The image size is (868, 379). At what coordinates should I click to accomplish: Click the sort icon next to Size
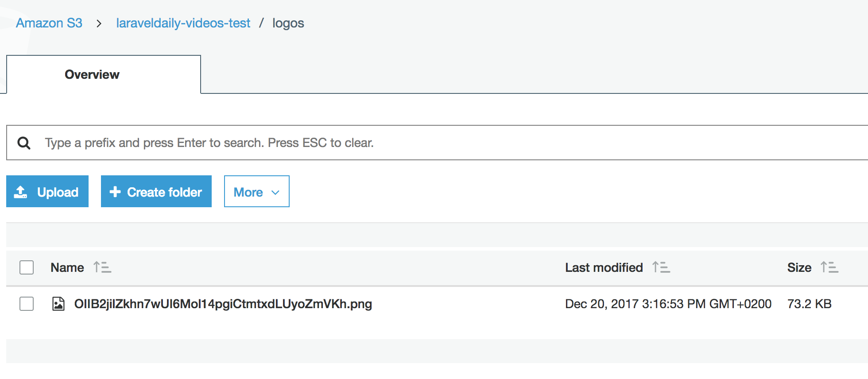(829, 267)
